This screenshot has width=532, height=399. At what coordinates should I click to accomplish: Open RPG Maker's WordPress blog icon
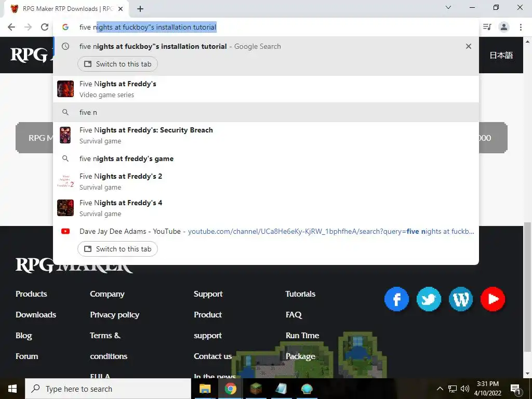(461, 299)
